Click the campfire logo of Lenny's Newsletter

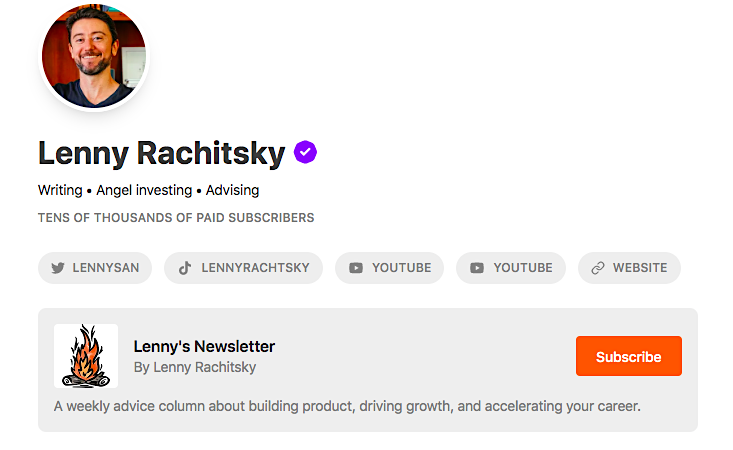tap(86, 356)
